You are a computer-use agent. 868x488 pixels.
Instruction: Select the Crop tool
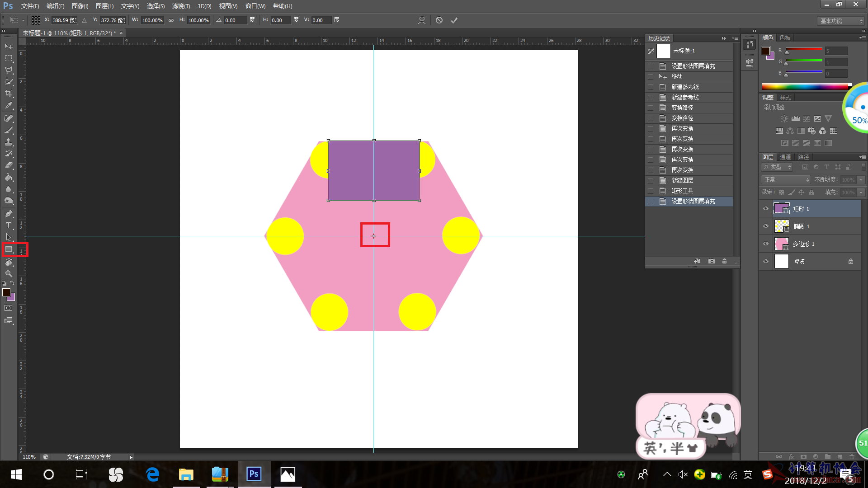(9, 94)
